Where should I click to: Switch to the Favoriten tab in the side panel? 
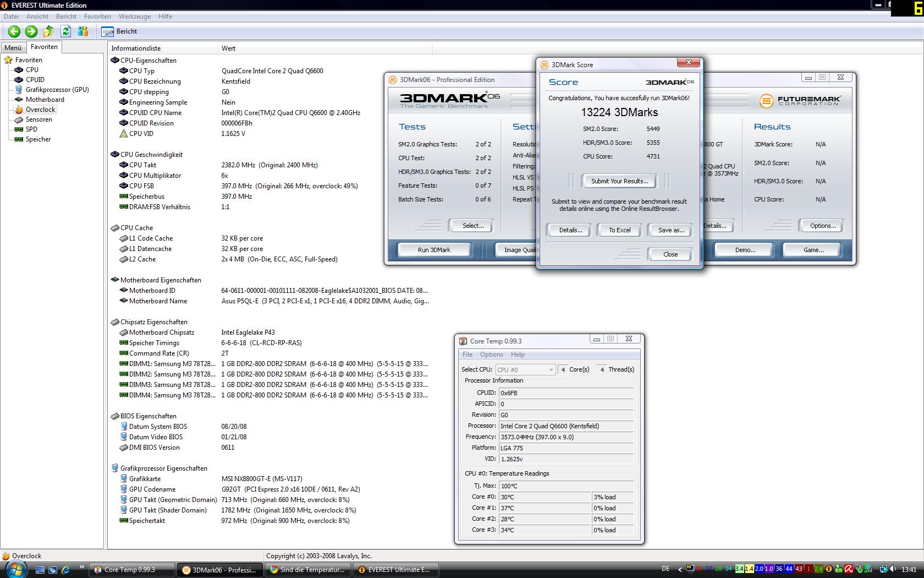(x=44, y=47)
